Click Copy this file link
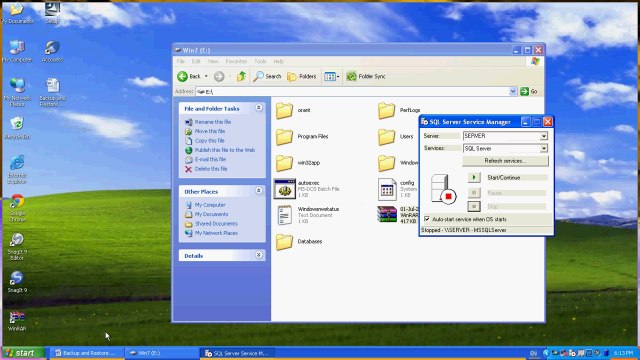 coord(209,141)
